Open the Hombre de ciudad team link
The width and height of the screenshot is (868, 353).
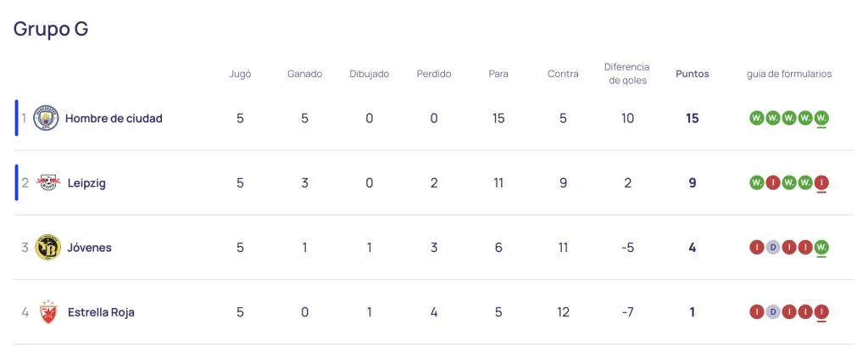click(114, 118)
